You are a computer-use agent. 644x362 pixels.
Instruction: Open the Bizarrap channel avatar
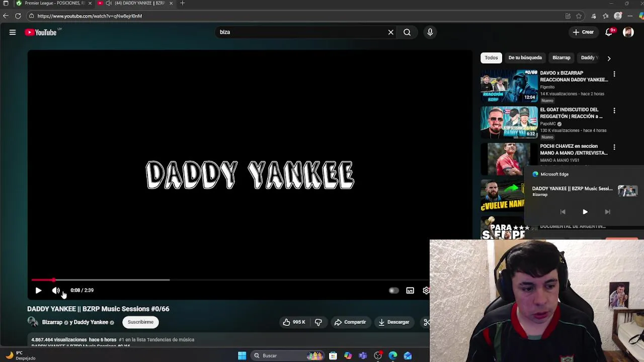(x=33, y=322)
